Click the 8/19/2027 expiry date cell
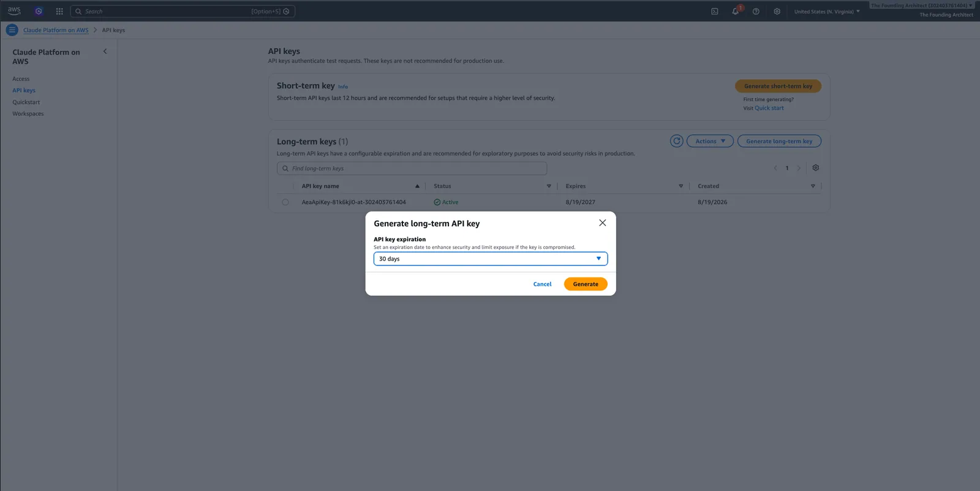The width and height of the screenshot is (980, 491). (x=581, y=202)
